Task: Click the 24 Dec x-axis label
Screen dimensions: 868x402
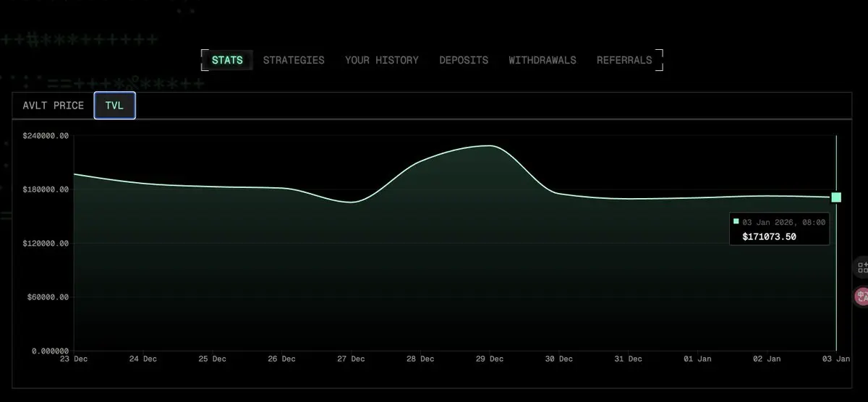Action: point(142,359)
